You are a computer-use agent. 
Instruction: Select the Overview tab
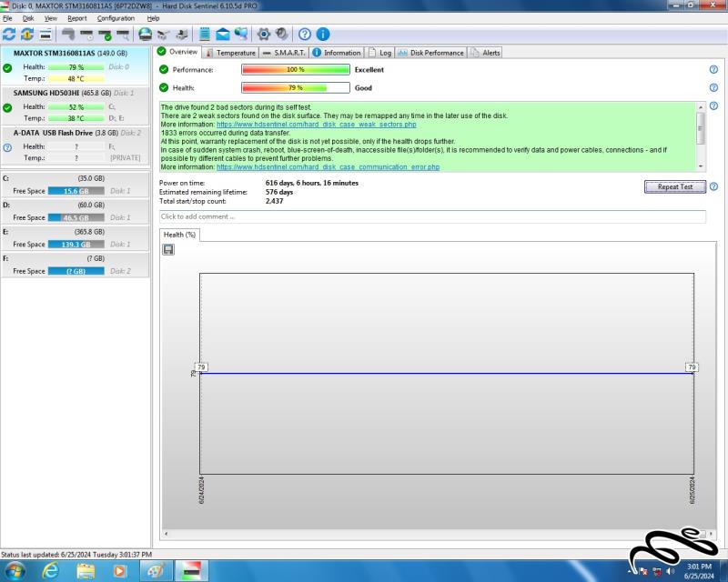click(177, 52)
